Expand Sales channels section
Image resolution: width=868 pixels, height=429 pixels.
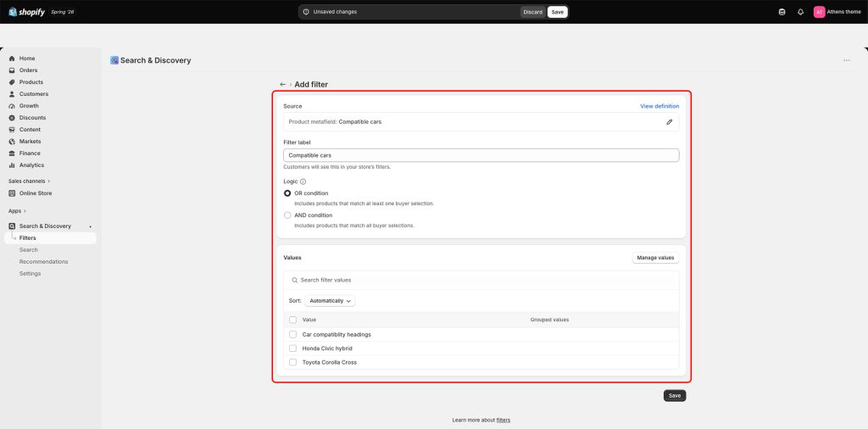point(29,181)
